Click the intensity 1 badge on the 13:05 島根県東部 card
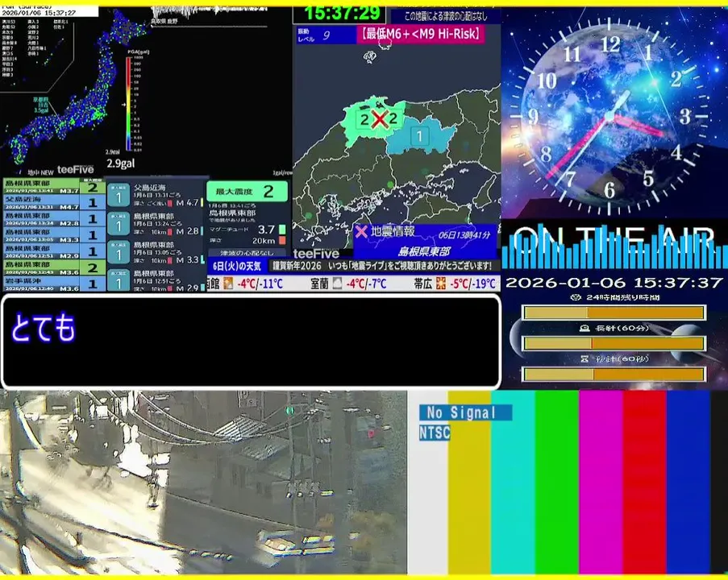This screenshot has width=728, height=580. click(119, 252)
